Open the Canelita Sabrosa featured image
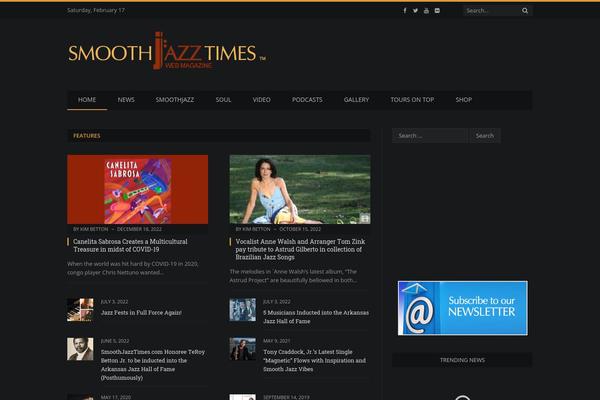600x400 pixels. pos(138,189)
